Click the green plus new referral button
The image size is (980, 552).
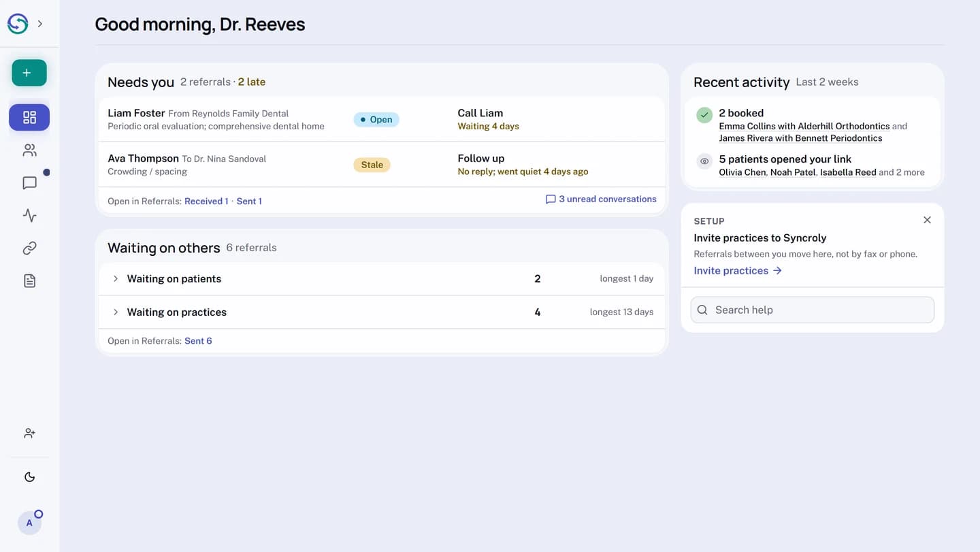pyautogui.click(x=29, y=73)
